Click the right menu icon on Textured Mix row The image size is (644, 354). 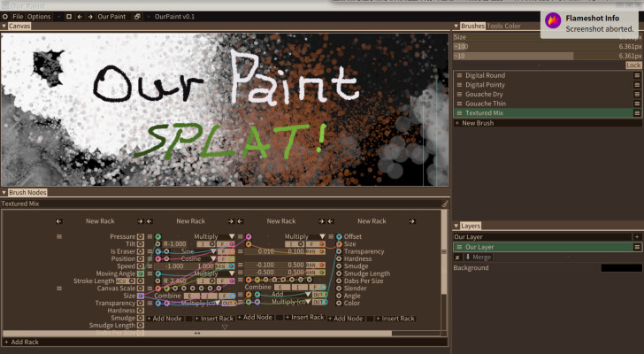click(x=637, y=113)
